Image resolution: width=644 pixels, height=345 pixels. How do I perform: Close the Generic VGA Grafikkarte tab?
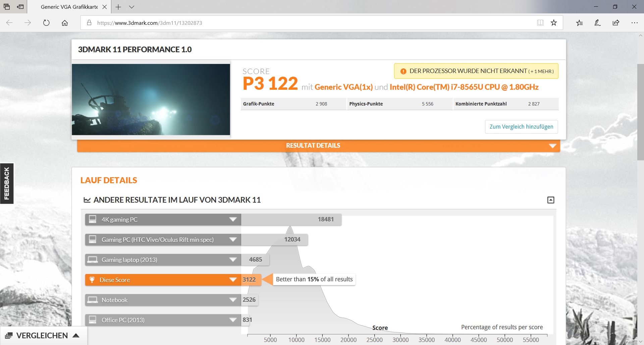tap(105, 7)
